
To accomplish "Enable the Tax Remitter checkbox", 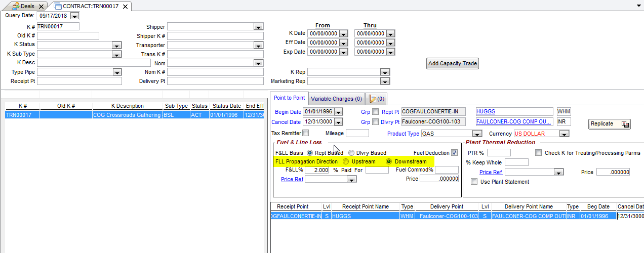I will (x=305, y=133).
